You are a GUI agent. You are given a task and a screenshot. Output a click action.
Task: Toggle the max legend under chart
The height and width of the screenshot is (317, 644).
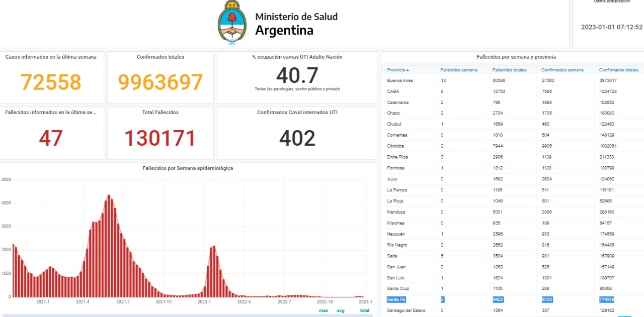point(323,310)
